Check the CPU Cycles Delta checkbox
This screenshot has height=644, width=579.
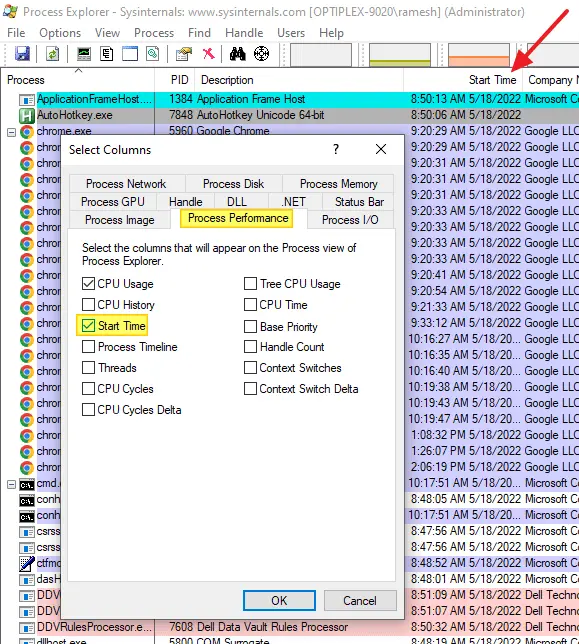pos(88,409)
